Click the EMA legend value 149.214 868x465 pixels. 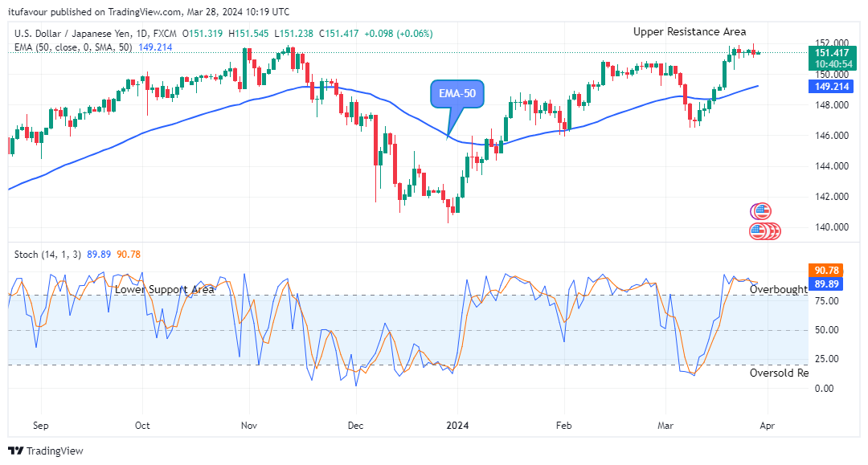click(155, 47)
